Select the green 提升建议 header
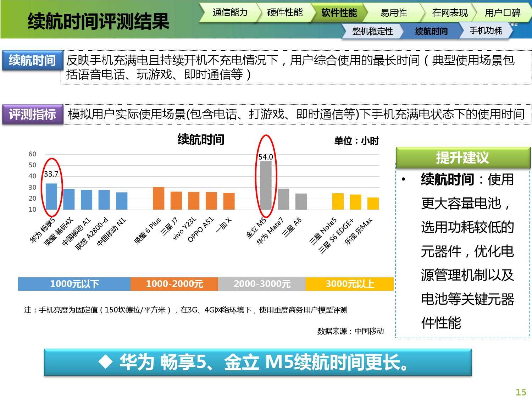532x399 pixels. pyautogui.click(x=462, y=157)
